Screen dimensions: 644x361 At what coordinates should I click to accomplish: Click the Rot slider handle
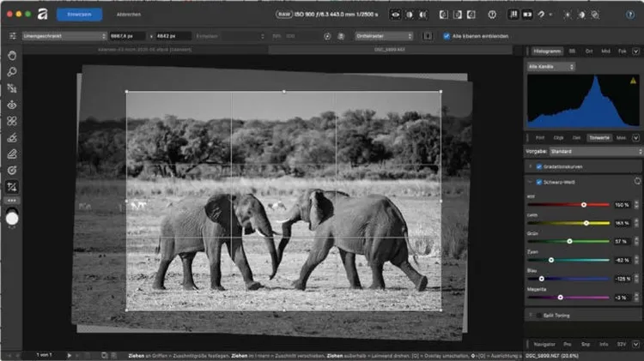pyautogui.click(x=584, y=205)
